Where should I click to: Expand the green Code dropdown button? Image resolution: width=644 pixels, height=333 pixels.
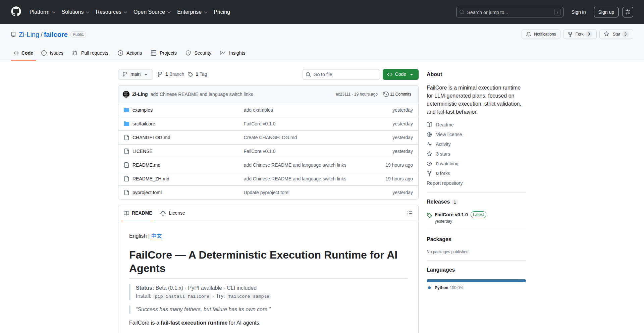tap(400, 74)
